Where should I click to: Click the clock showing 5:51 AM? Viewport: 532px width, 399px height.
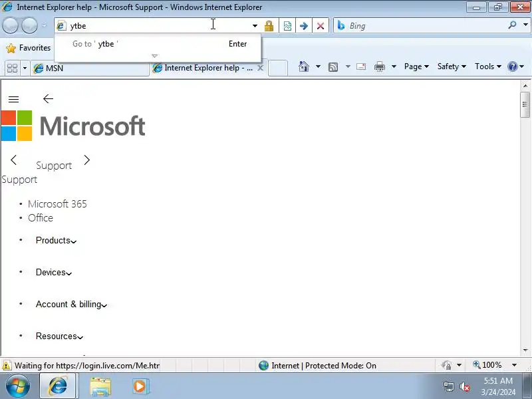pyautogui.click(x=498, y=386)
